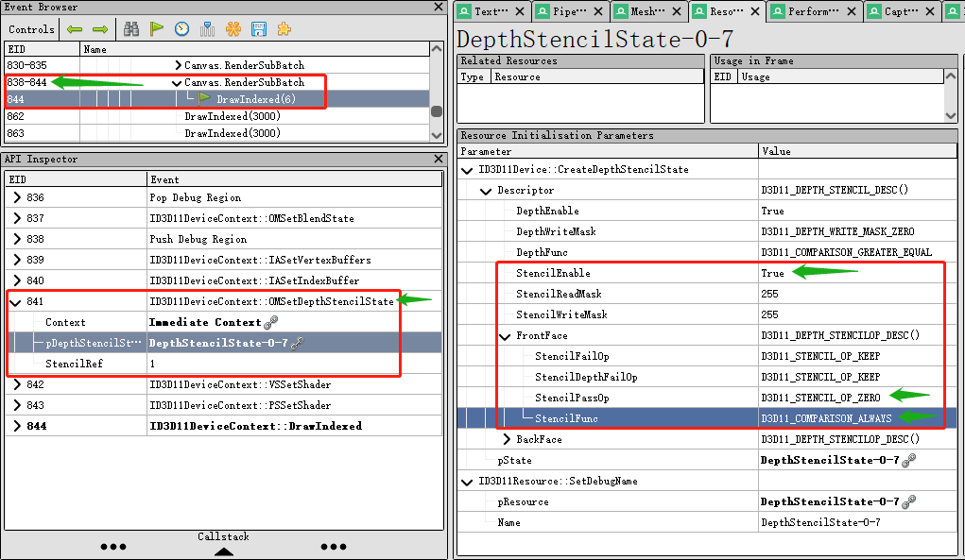Expand the Callstack panel using the up arrow
Viewport: 965px width, 560px height.
click(223, 552)
